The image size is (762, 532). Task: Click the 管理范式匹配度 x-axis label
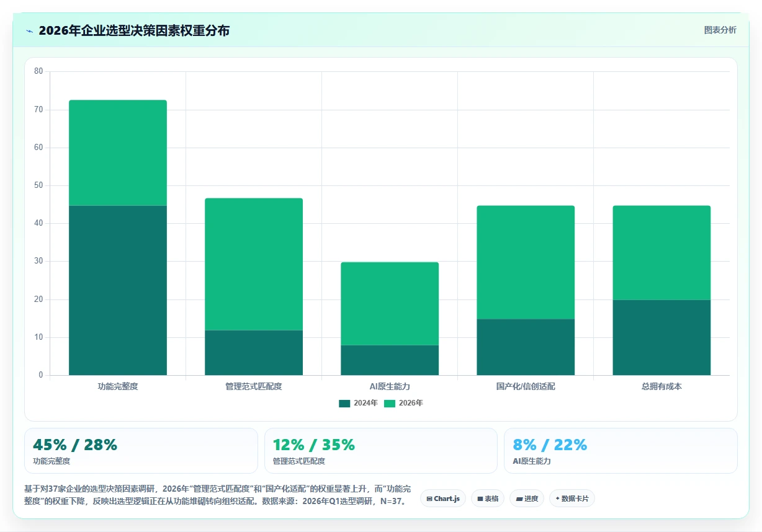[254, 386]
